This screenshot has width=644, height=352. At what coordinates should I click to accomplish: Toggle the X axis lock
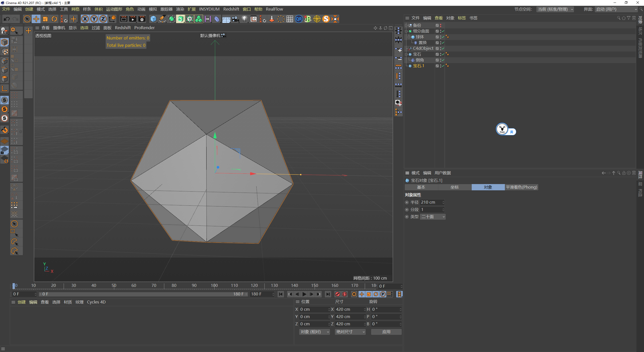pos(85,19)
